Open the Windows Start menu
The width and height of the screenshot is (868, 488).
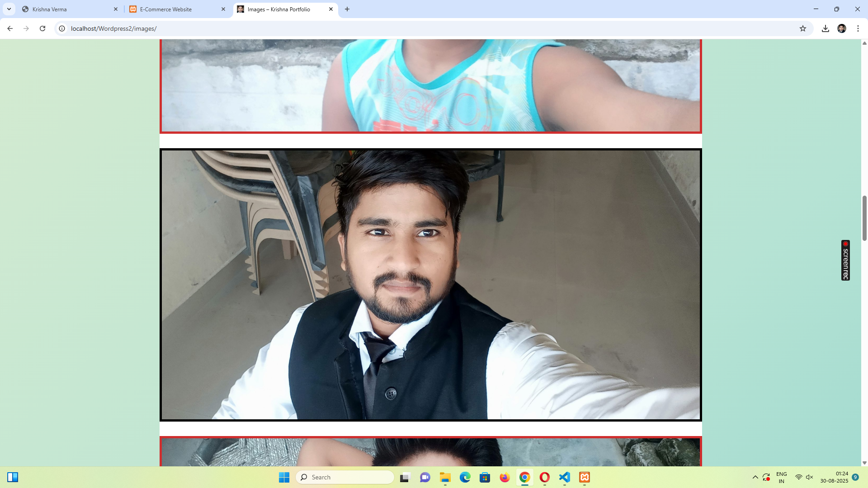(284, 477)
